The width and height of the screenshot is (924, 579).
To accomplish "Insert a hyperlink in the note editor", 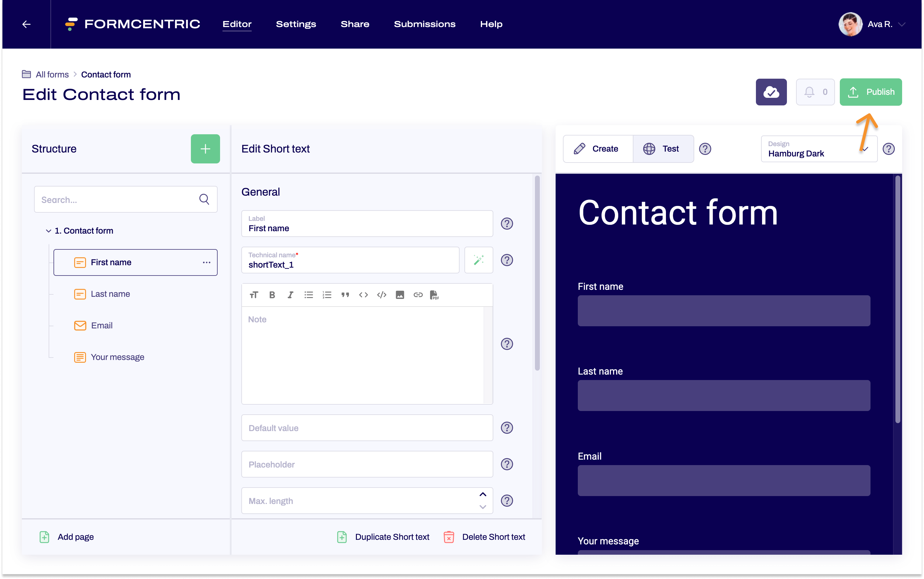I will (417, 294).
